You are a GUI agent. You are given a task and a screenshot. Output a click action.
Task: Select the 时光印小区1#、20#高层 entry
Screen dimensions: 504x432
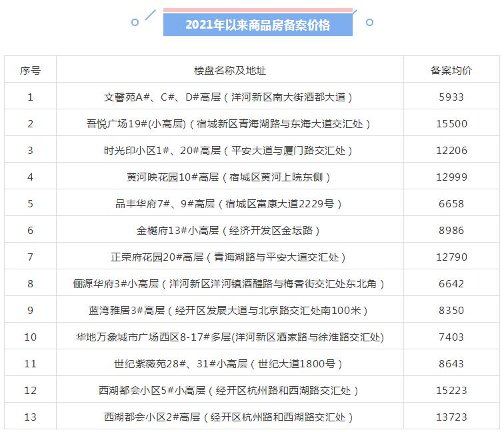point(228,151)
